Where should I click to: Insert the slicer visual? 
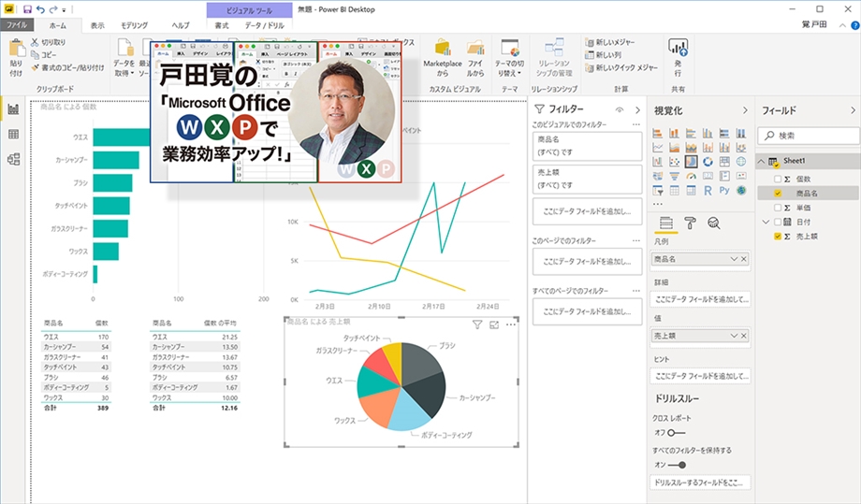coord(657,191)
